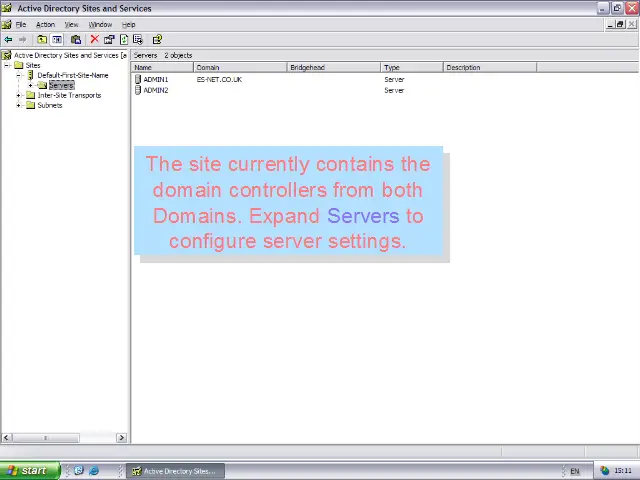Select the ADMIN2 server entry
This screenshot has height=480, width=640.
(x=155, y=90)
